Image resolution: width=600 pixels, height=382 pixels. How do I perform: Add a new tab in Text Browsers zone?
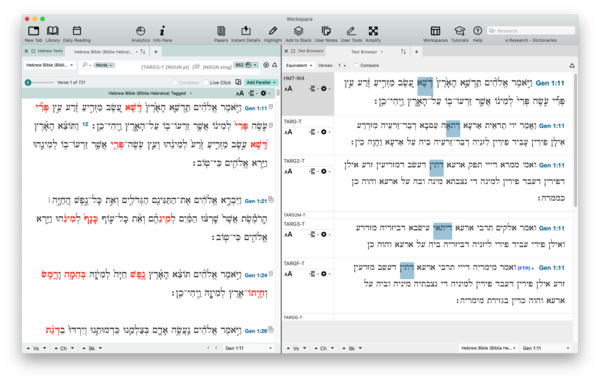[x=416, y=51]
